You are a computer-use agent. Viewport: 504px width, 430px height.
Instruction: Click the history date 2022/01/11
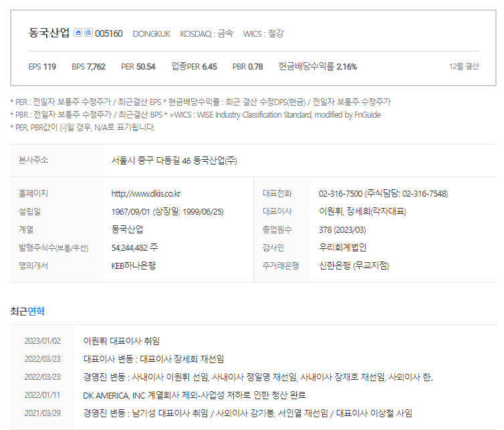(42, 395)
